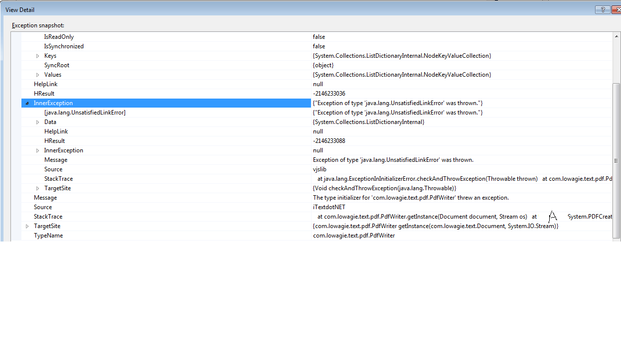
Task: Select the StackTrace row mentioning checkAndThrowException
Action: click(x=58, y=178)
